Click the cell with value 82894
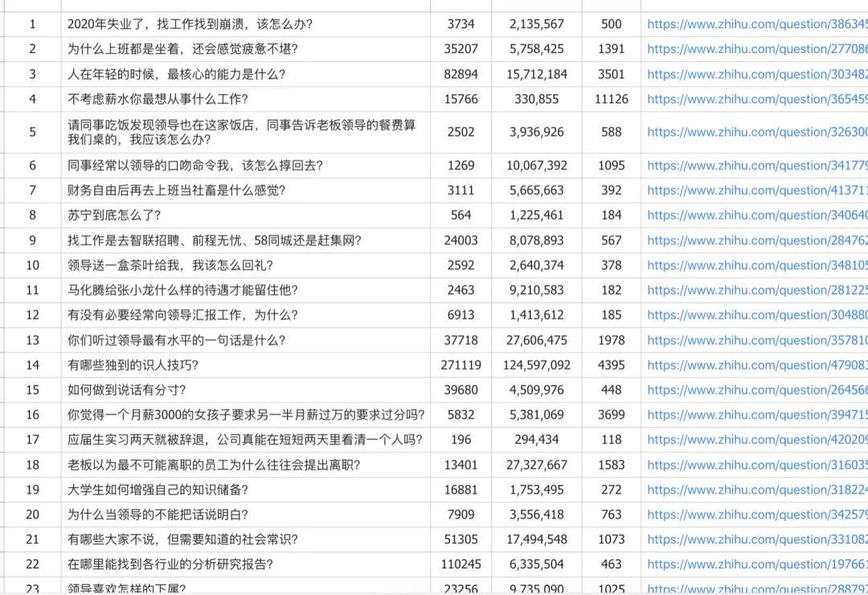 click(461, 74)
